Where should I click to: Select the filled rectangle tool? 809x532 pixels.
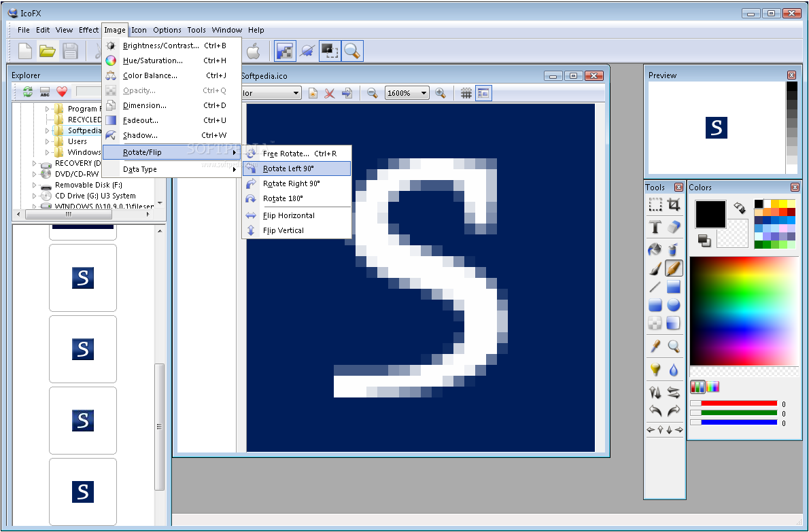(x=673, y=287)
